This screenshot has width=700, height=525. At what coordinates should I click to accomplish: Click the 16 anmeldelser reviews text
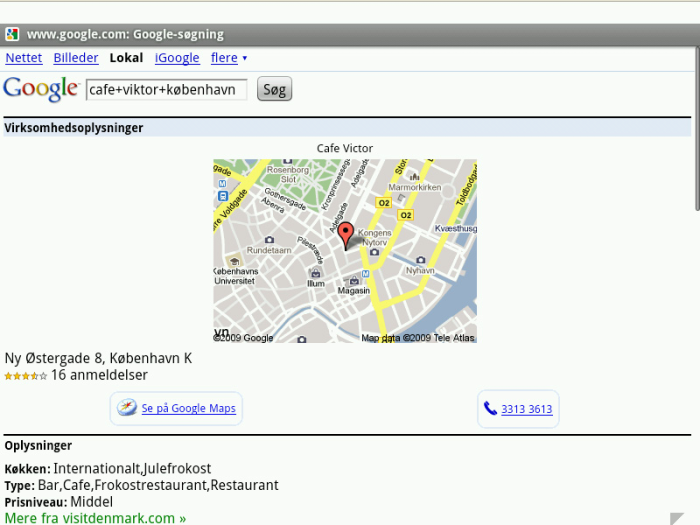99,375
